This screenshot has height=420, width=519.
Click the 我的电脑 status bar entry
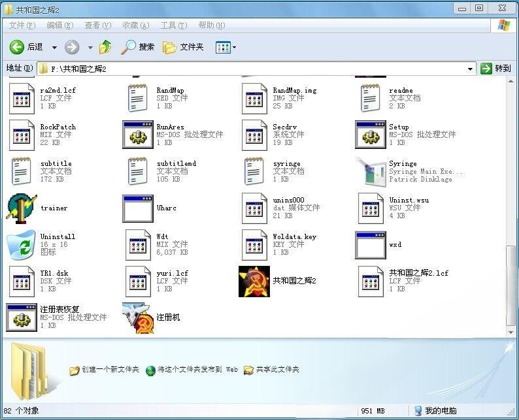click(435, 411)
